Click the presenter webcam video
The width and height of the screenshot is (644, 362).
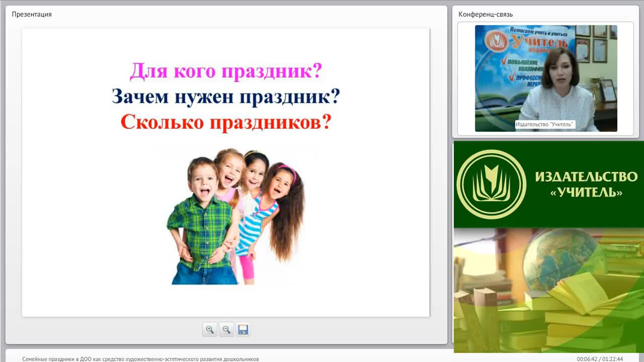[546, 78]
